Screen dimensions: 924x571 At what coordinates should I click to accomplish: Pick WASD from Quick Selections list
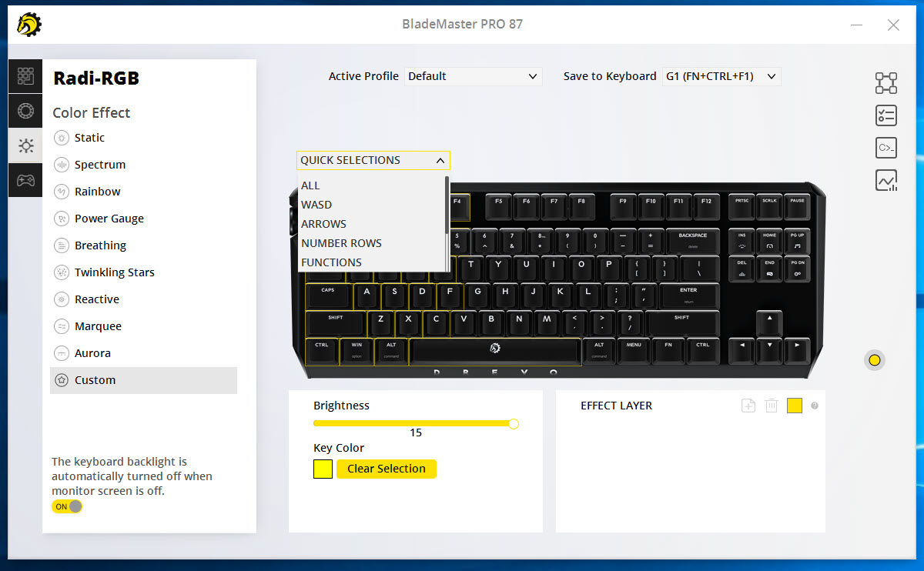pyautogui.click(x=371, y=205)
